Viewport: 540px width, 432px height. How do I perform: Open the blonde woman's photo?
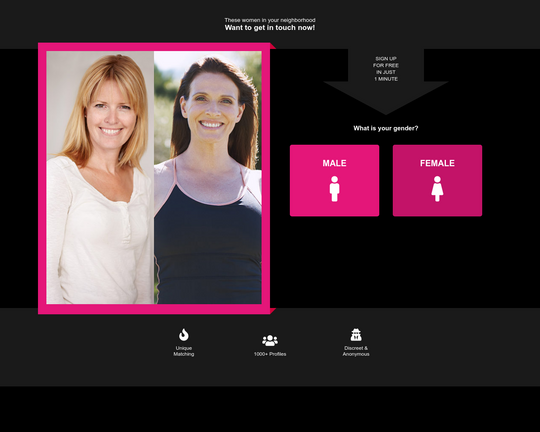100,178
